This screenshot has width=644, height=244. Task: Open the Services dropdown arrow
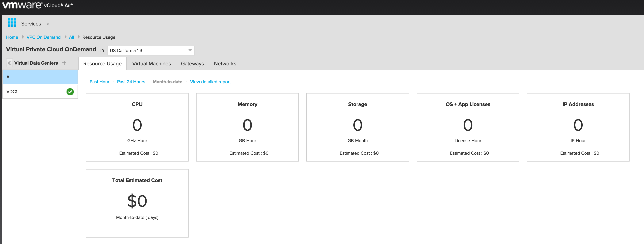tap(48, 24)
